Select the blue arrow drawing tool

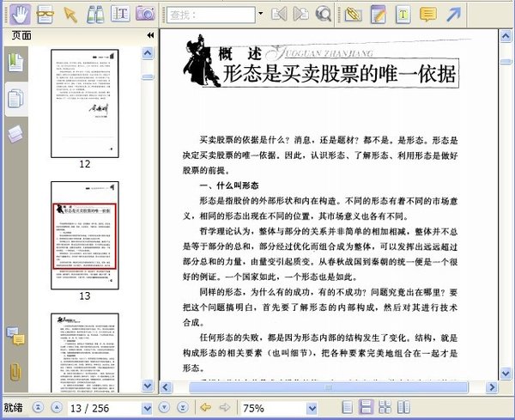tap(453, 15)
